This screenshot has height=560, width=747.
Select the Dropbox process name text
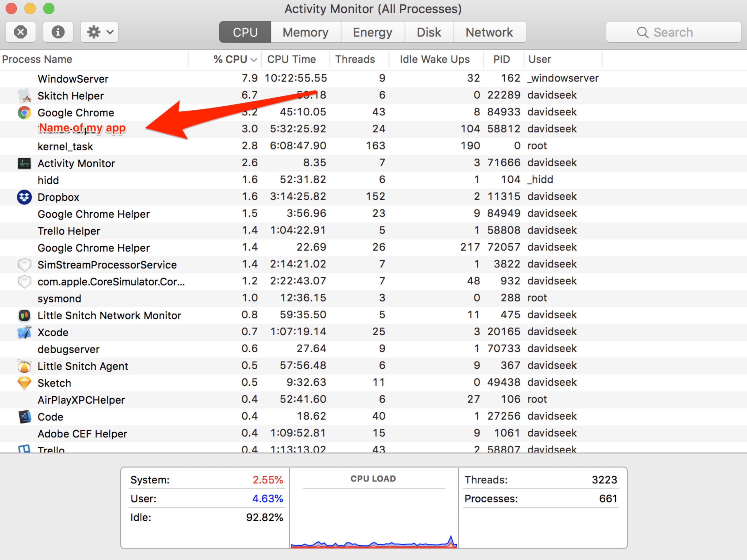(x=58, y=197)
